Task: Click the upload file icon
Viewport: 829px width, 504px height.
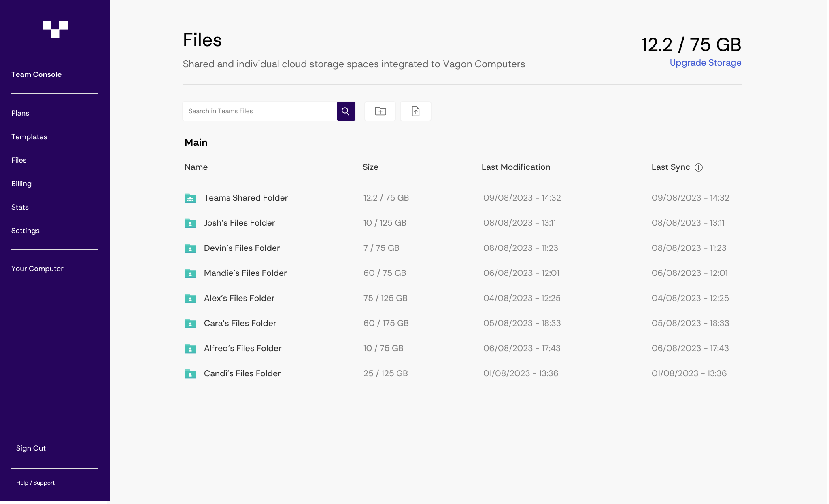Action: [415, 111]
